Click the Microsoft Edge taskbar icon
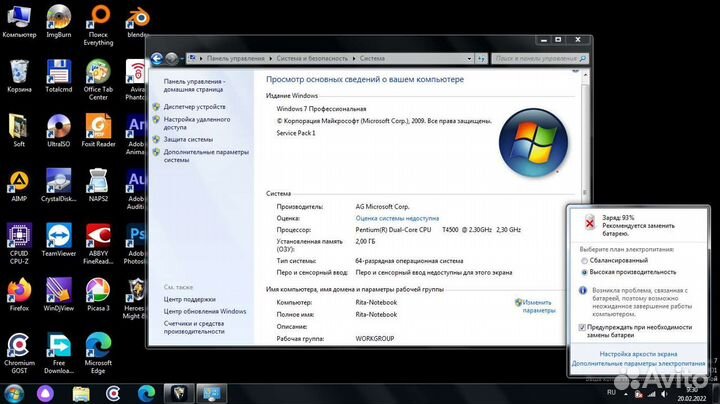720x404 pixels. (x=145, y=393)
